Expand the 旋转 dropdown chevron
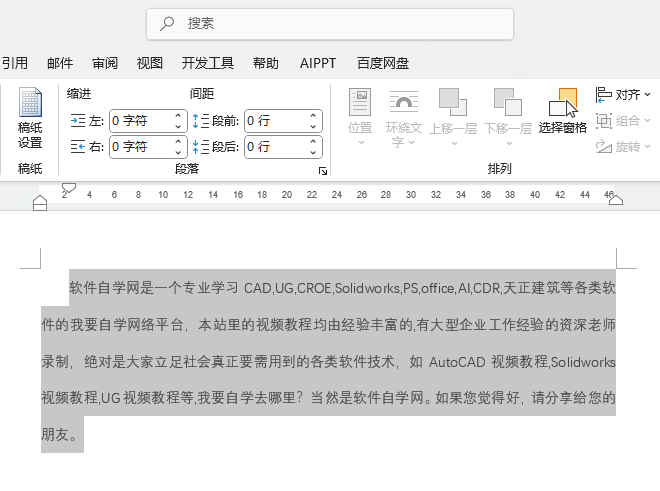Screen dimensions: 660x491 pyautogui.click(x=647, y=147)
